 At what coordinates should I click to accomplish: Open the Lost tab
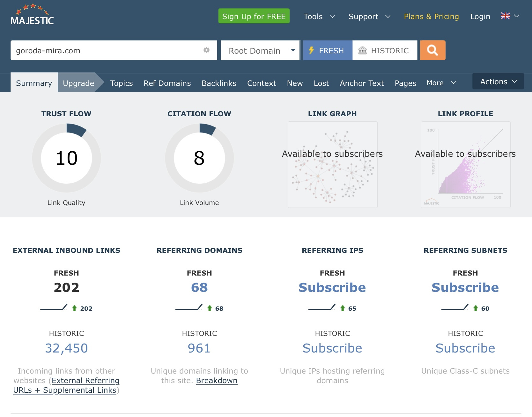click(321, 83)
